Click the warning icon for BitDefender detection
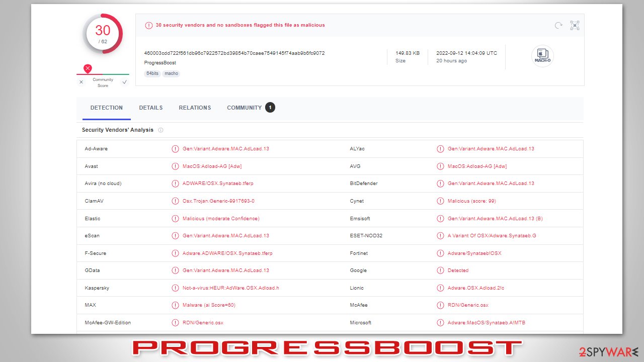 tap(440, 184)
